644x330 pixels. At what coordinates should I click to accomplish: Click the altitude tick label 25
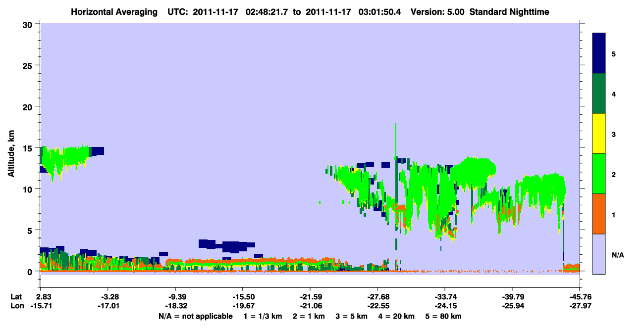coord(29,65)
